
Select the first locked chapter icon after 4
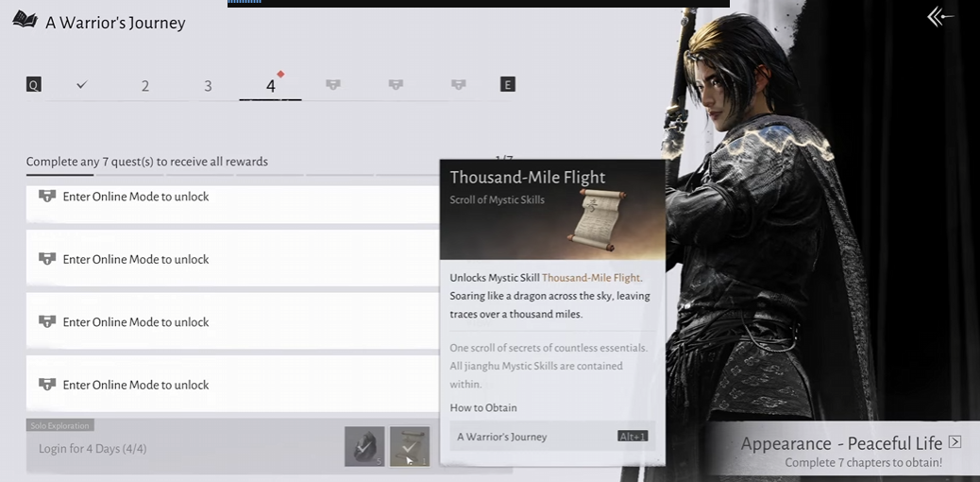pyautogui.click(x=332, y=85)
